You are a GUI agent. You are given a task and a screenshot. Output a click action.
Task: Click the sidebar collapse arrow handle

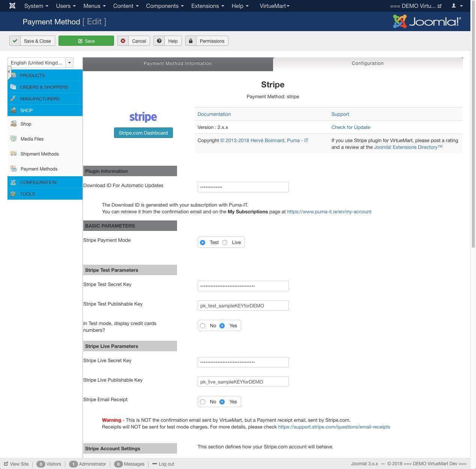[x=9, y=72]
